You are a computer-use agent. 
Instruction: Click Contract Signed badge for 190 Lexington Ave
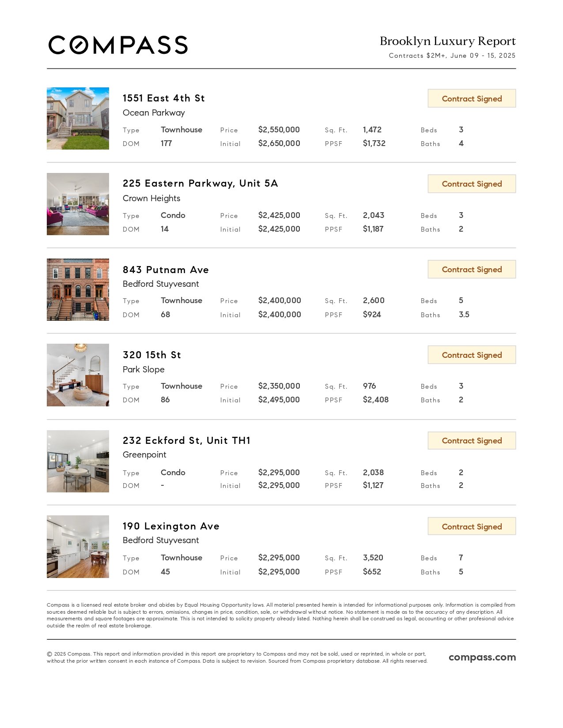pyautogui.click(x=472, y=526)
